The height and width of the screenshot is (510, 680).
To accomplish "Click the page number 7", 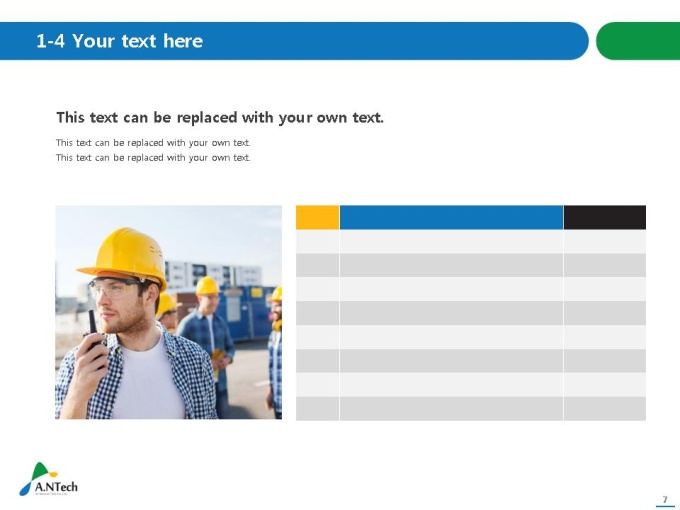I will pos(665,500).
